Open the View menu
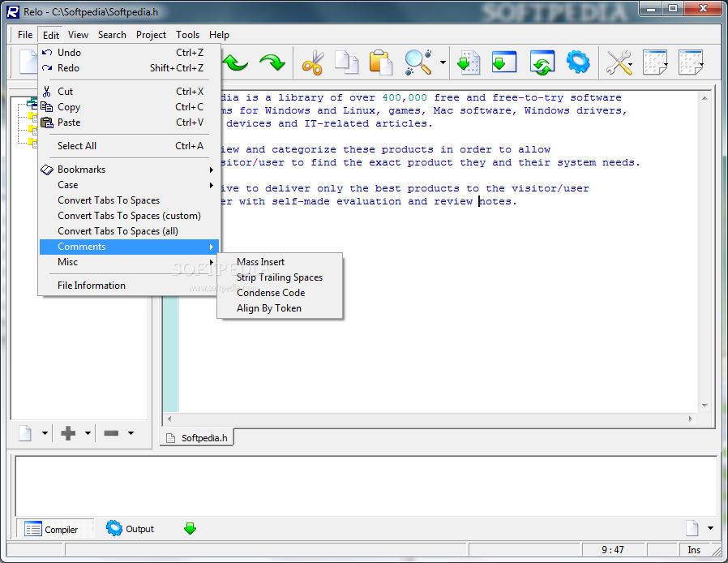 (78, 35)
